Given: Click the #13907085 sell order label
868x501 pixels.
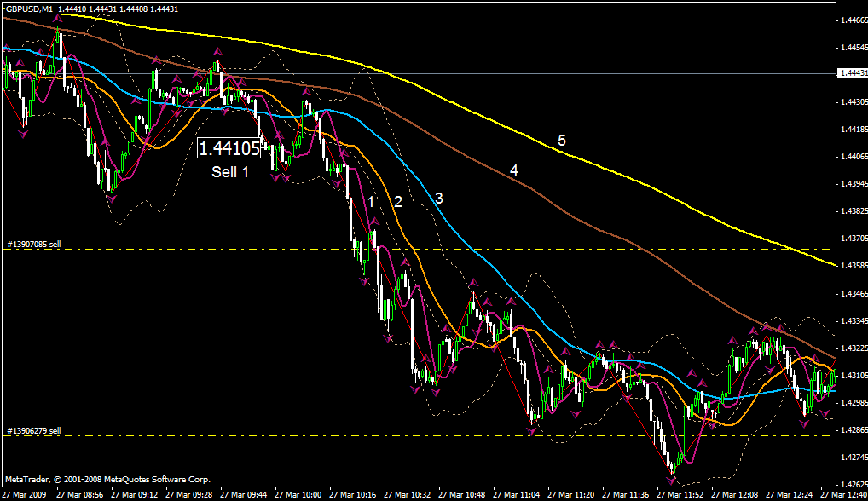Looking at the screenshot, I should [x=33, y=244].
